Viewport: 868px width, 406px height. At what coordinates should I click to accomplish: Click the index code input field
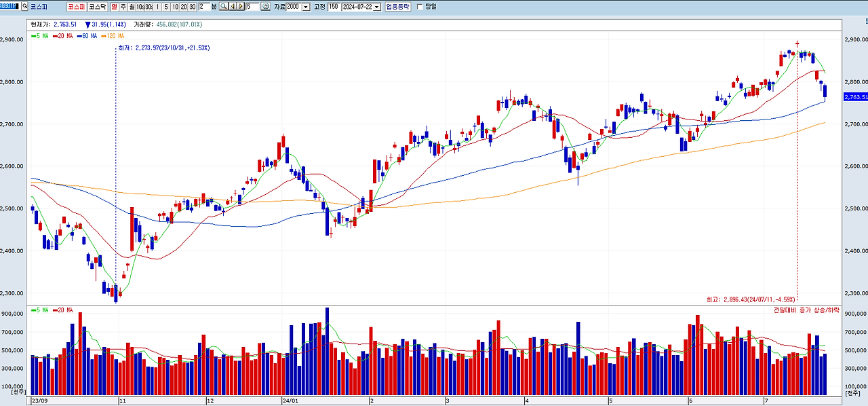click(x=9, y=6)
